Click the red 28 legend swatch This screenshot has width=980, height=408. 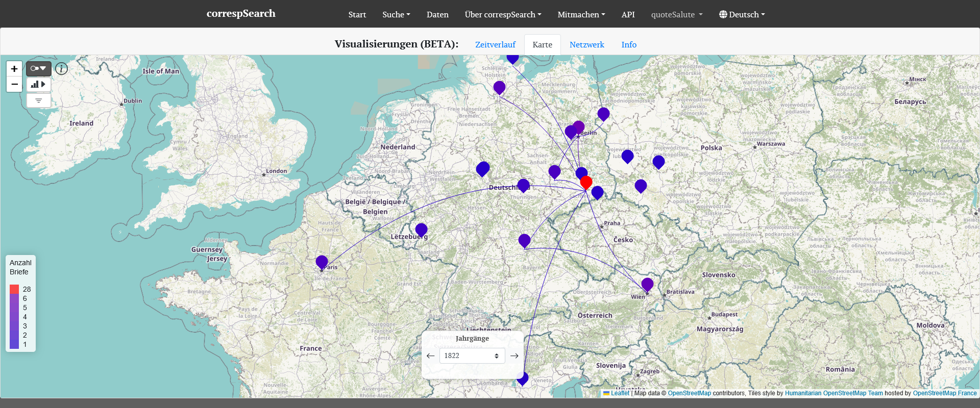(14, 289)
